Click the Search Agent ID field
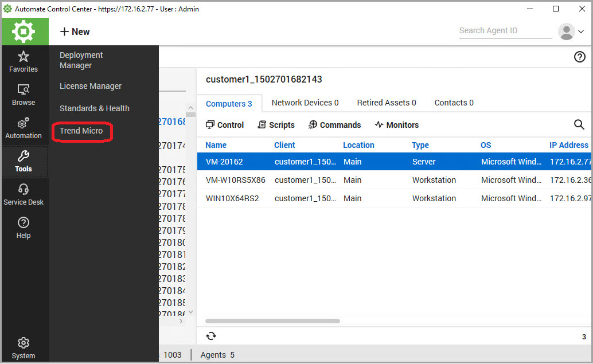The height and width of the screenshot is (364, 593). point(505,31)
